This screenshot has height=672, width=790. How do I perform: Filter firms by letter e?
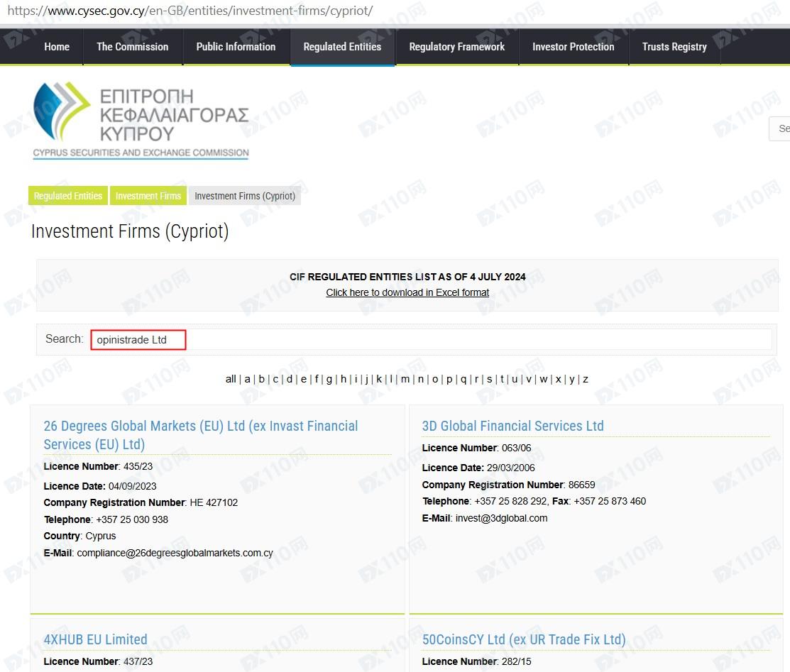point(304,379)
